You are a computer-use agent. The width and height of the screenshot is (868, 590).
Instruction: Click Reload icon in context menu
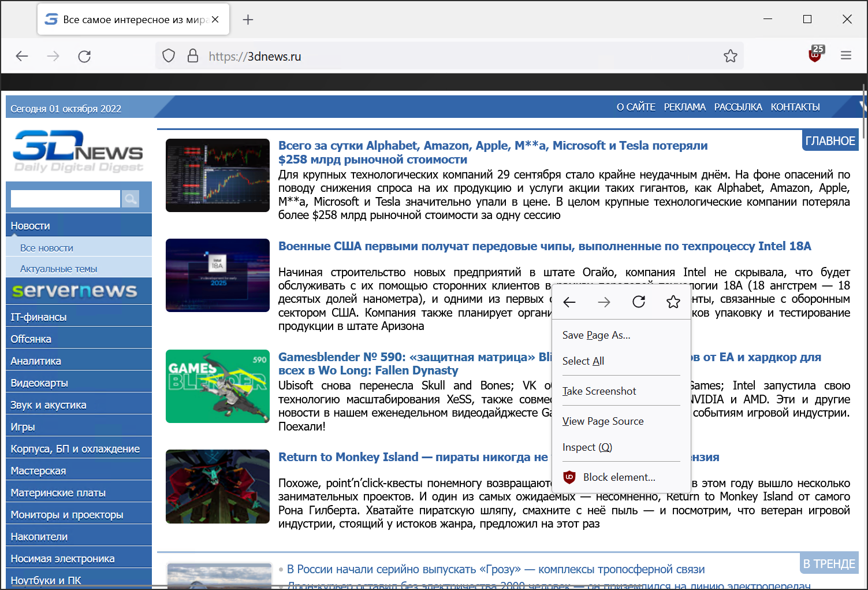(x=639, y=302)
